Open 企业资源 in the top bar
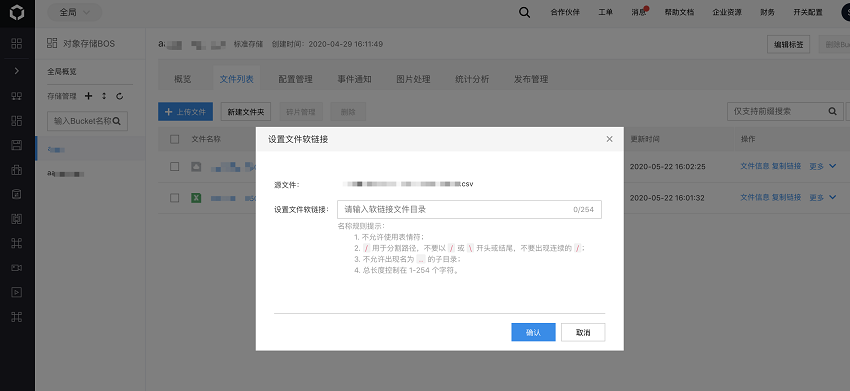This screenshot has width=850, height=391. [x=727, y=12]
